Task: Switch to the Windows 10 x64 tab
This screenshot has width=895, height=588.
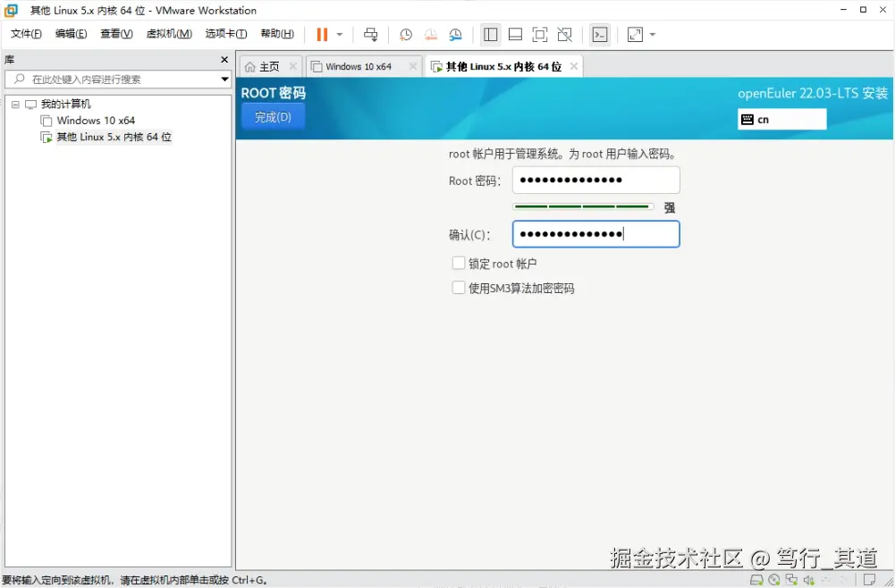Action: pyautogui.click(x=359, y=67)
